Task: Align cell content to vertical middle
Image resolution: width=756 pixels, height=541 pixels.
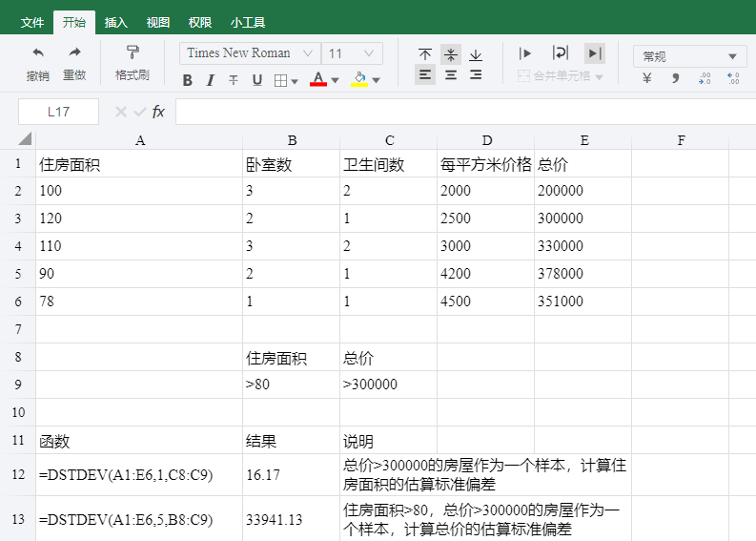Action: pyautogui.click(x=451, y=54)
